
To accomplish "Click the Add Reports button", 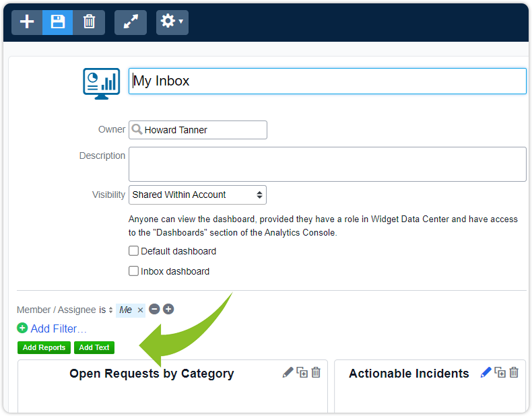I will click(x=44, y=347).
